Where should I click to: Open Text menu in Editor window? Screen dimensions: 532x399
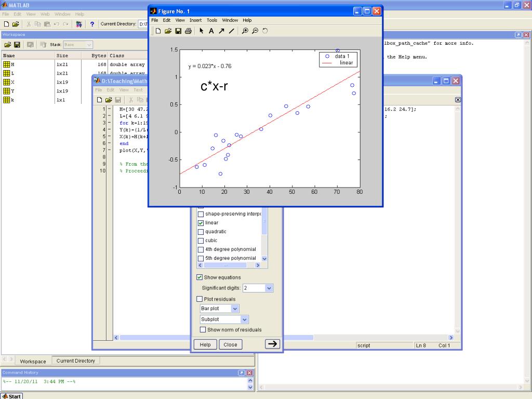point(138,90)
